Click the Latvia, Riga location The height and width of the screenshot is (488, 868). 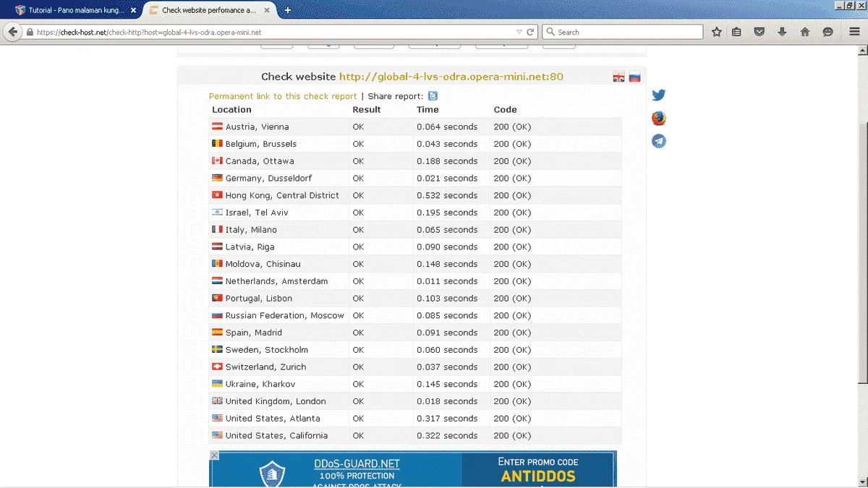[x=250, y=247]
